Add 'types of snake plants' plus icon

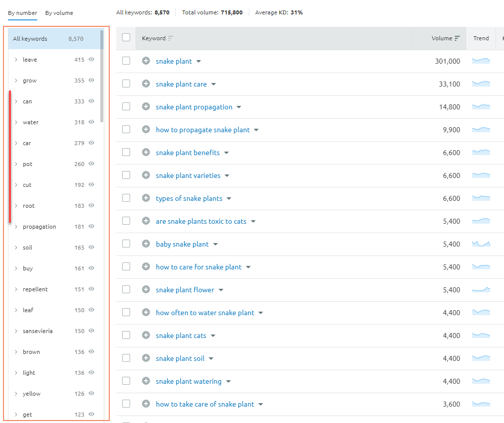pyautogui.click(x=146, y=198)
